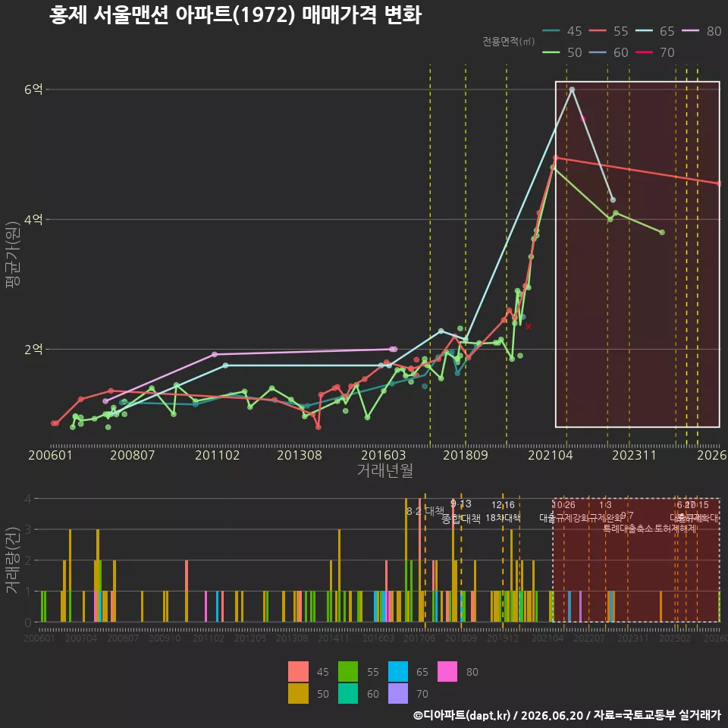
Task: Click the lavender 70 bar swatch
Action: 398,693
